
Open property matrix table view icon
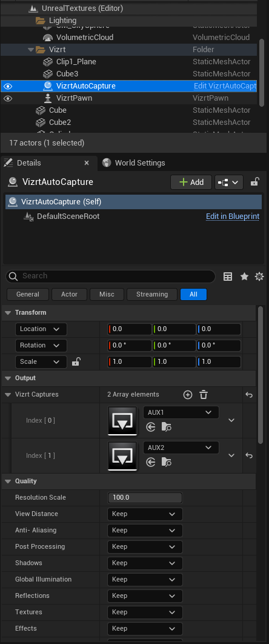point(228,277)
